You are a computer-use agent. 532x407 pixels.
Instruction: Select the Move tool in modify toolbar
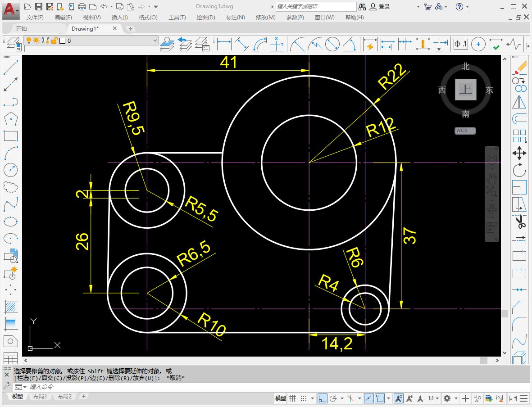click(x=519, y=153)
